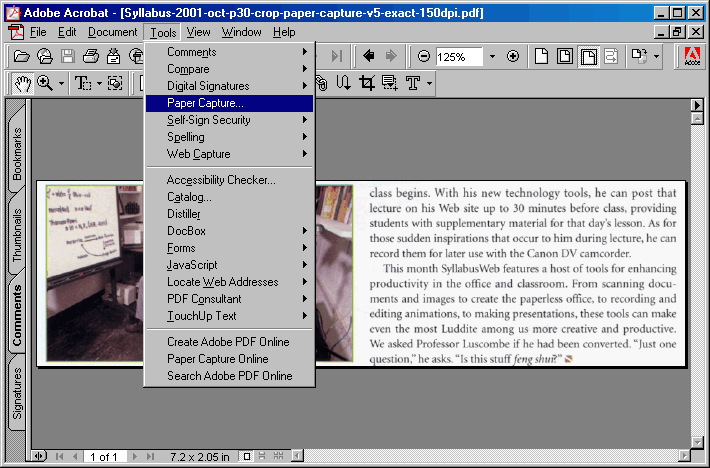Select the TouchUp Text tool
Viewport: 710px width, 468px height.
tap(413, 83)
